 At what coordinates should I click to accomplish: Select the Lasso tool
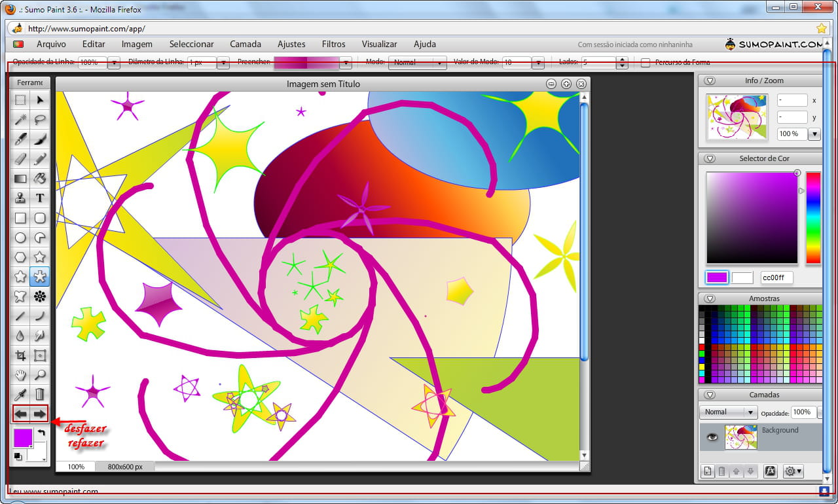[40, 119]
